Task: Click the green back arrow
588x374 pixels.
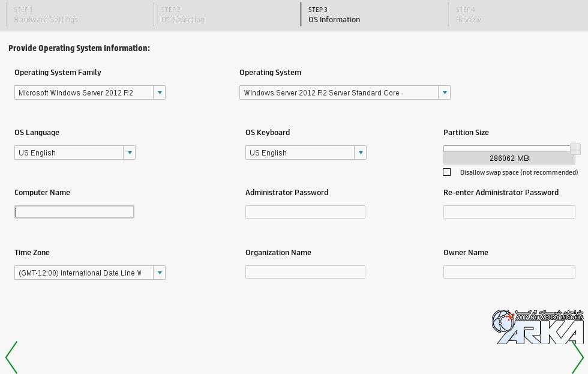Action: click(x=11, y=357)
